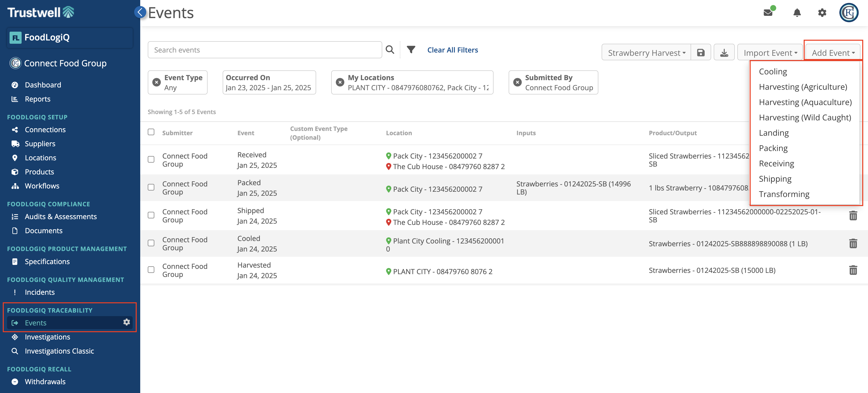The image size is (868, 393).
Task: Open the Strawberry Harvest view dropdown
Action: pyautogui.click(x=646, y=53)
